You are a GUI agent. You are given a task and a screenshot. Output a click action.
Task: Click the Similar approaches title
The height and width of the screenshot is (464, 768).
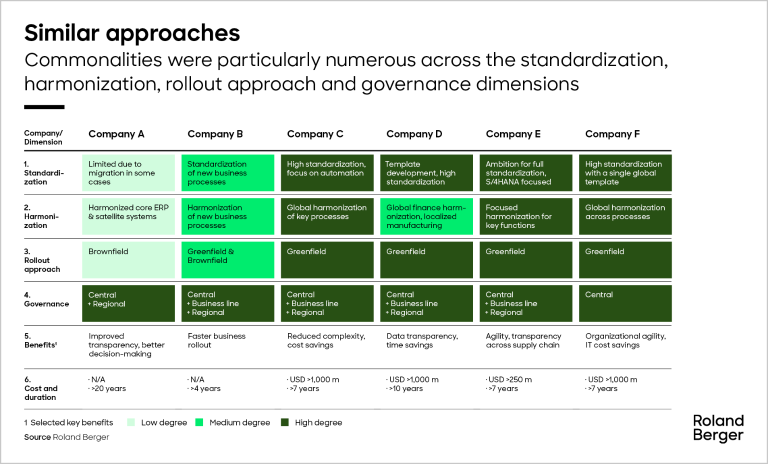[132, 33]
